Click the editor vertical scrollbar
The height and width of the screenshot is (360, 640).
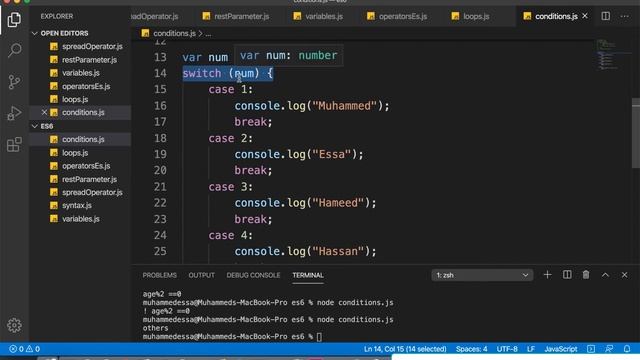(x=636, y=133)
